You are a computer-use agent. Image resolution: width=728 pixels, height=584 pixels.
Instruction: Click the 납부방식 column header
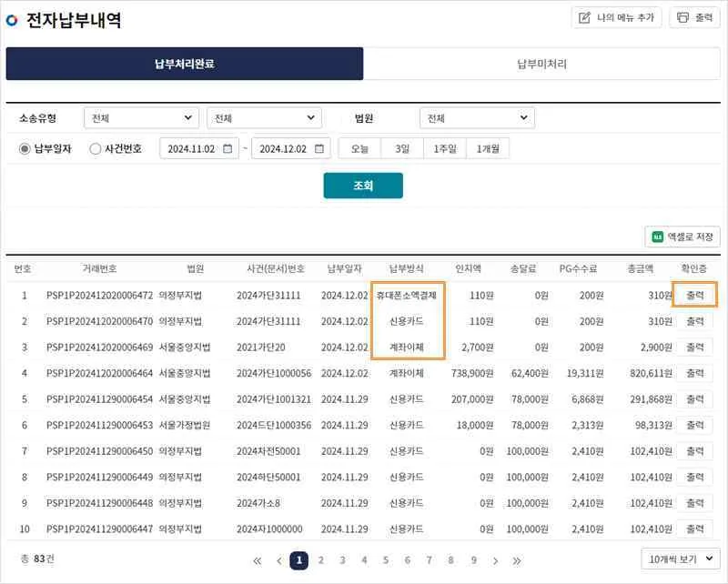[x=406, y=268]
